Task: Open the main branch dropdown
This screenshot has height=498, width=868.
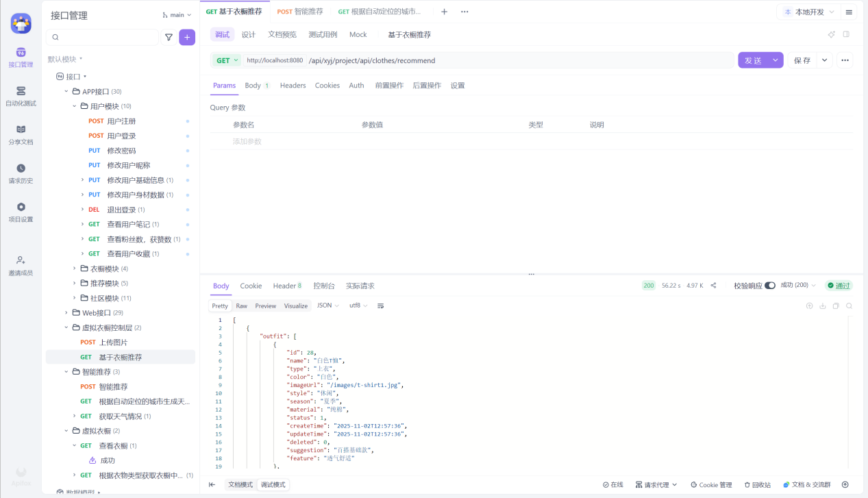Action: click(x=177, y=15)
